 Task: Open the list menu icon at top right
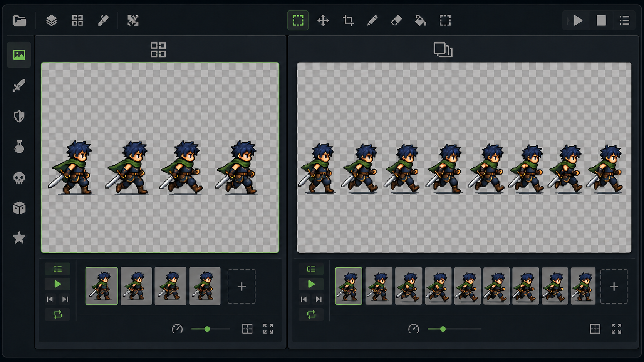point(624,20)
